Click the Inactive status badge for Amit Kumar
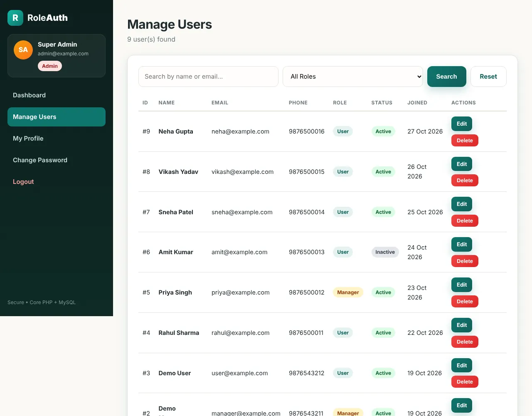This screenshot has height=416, width=532. tap(385, 252)
